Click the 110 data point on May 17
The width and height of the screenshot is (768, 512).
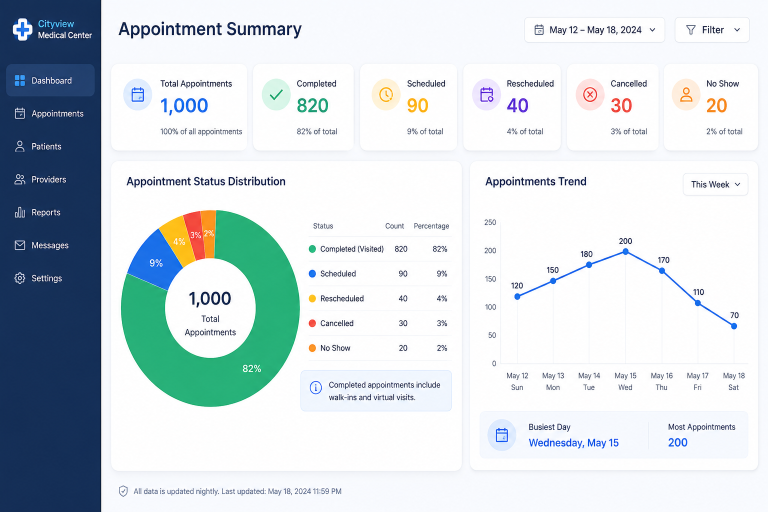point(698,303)
